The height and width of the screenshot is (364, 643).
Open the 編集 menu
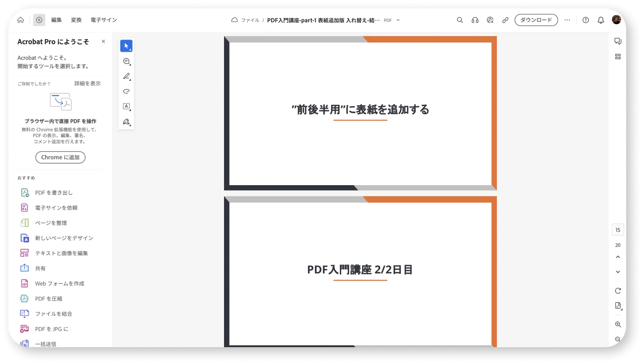click(56, 20)
